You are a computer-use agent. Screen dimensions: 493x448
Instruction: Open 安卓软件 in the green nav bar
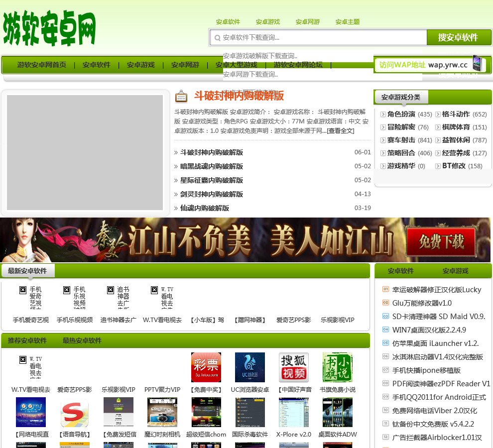click(97, 65)
